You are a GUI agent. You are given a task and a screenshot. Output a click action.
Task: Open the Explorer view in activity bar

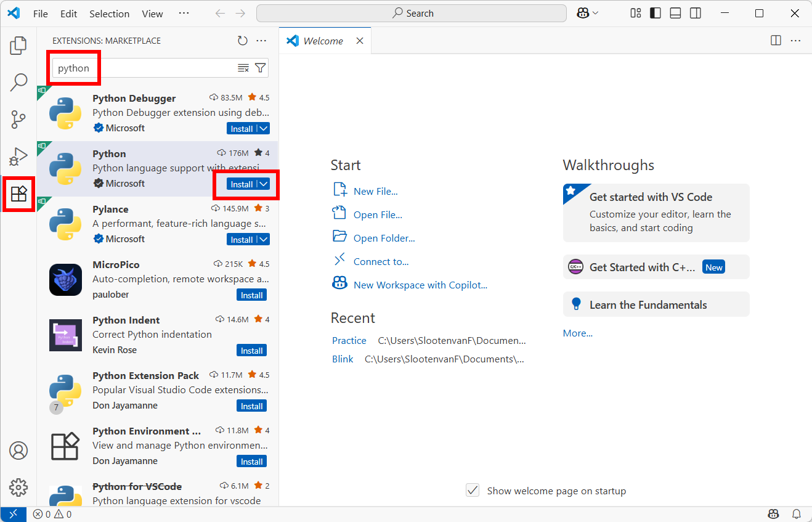pos(18,45)
